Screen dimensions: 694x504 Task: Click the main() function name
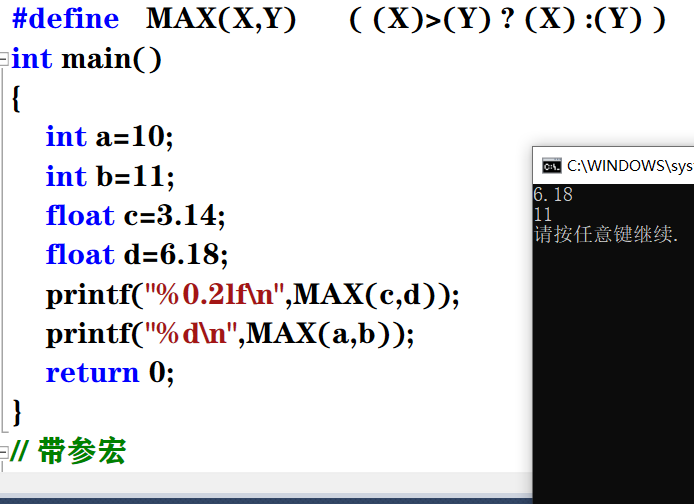[x=112, y=59]
